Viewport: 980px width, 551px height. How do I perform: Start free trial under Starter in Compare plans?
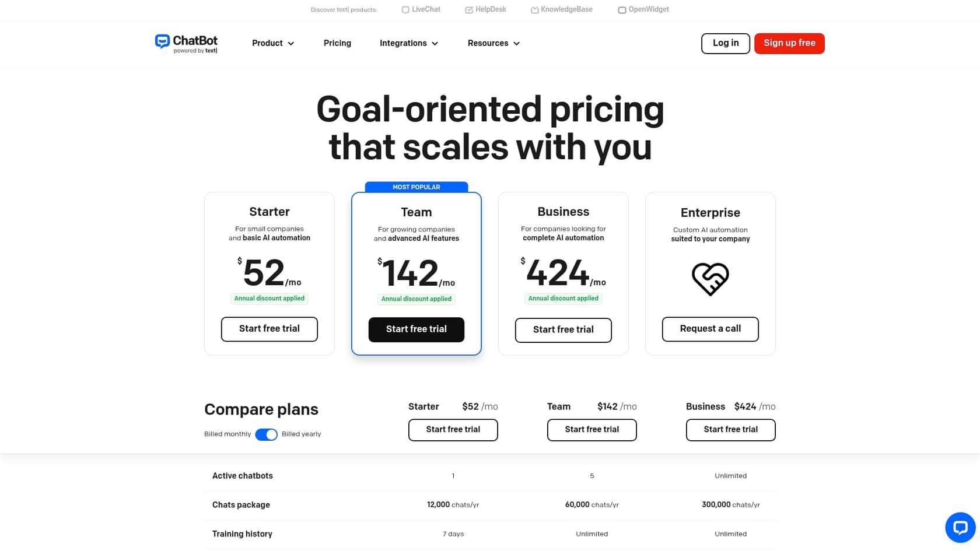point(453,430)
